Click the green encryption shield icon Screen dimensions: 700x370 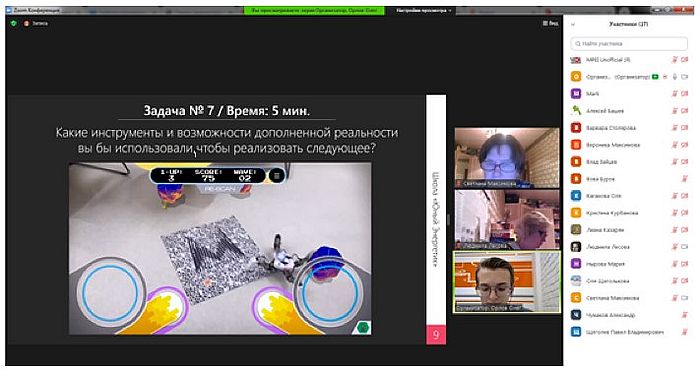click(13, 23)
